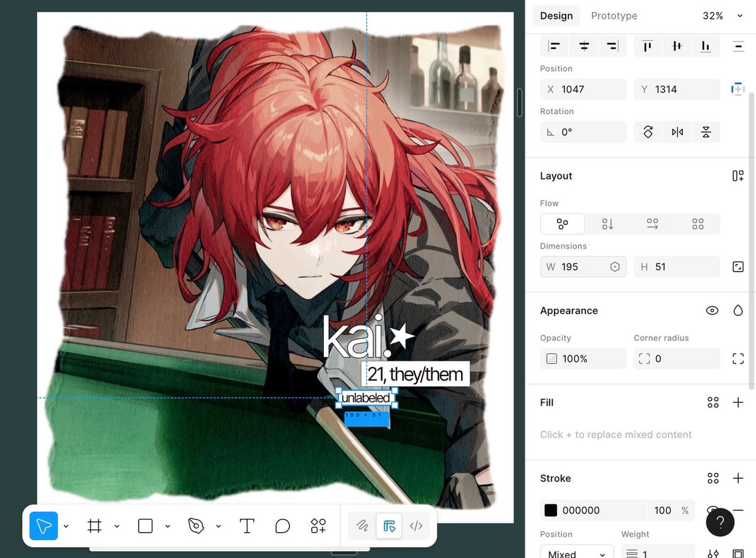Expand shape tools chevron
The image size is (756, 558).
click(x=168, y=526)
